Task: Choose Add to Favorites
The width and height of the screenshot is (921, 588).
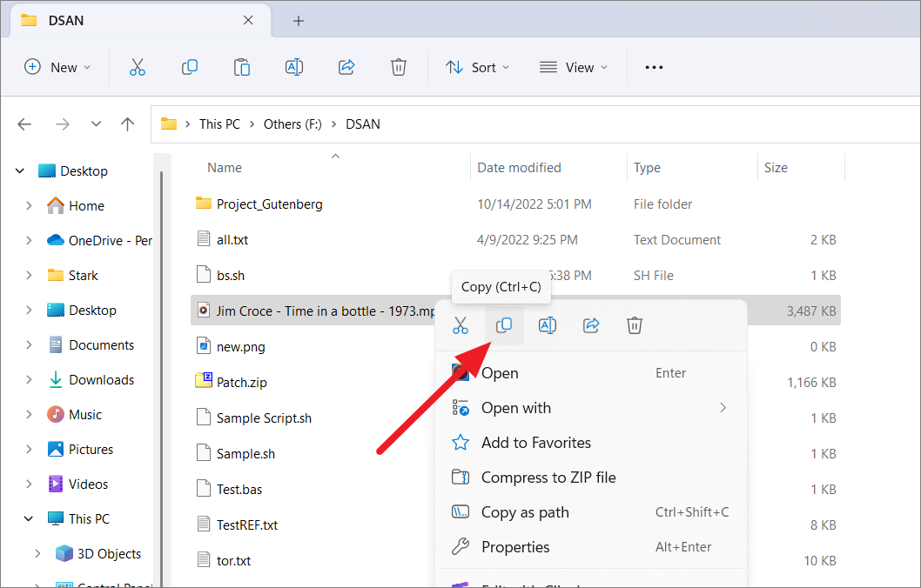Action: point(591,443)
